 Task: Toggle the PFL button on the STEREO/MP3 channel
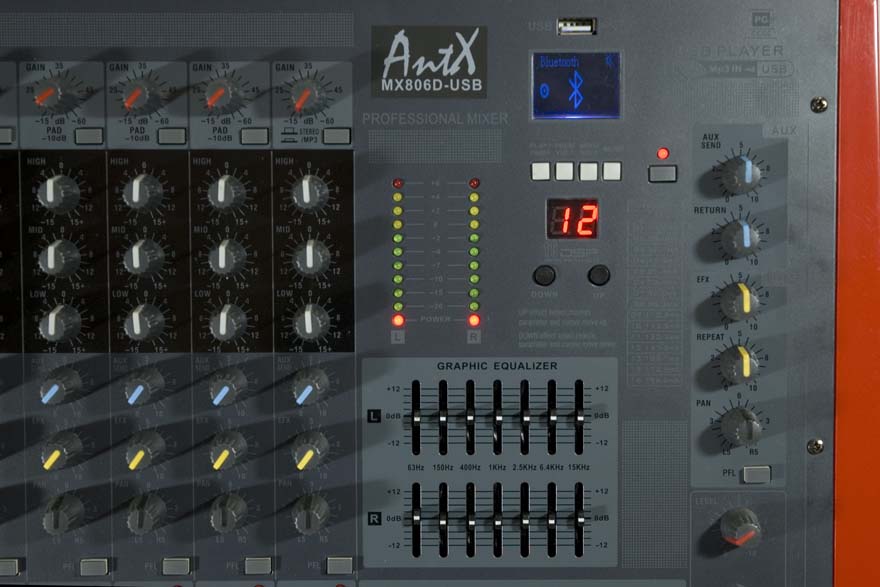(x=339, y=565)
